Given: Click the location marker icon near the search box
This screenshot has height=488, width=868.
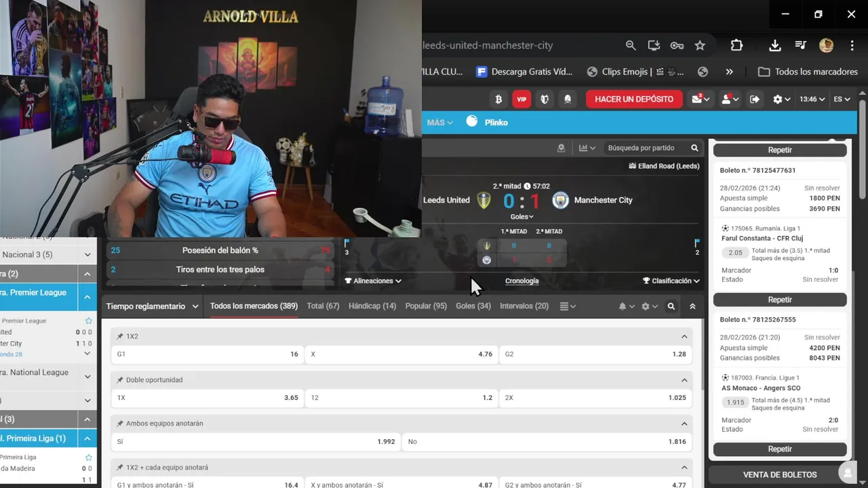Looking at the screenshot, I should 561,148.
